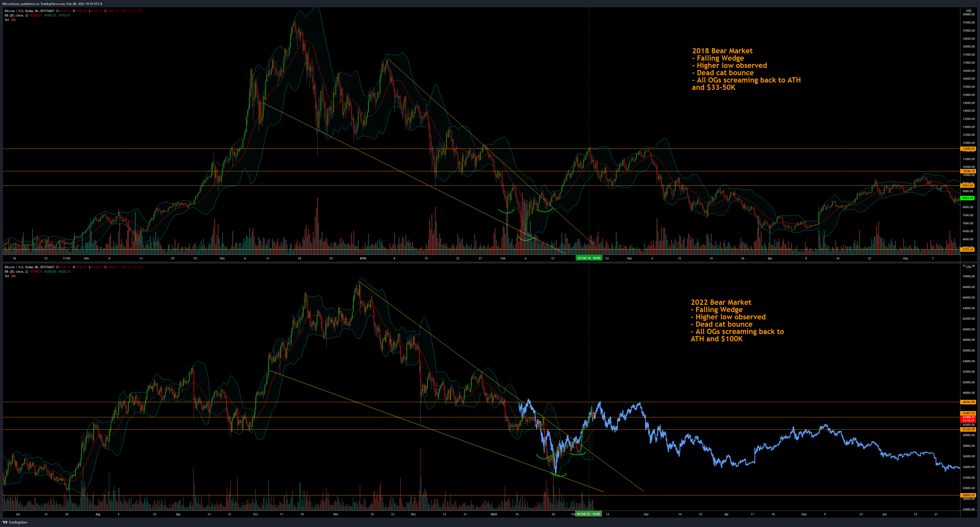This screenshot has width=980, height=527.
Task: Click the price label 10246.75 on the upper axis
Action: point(968,171)
